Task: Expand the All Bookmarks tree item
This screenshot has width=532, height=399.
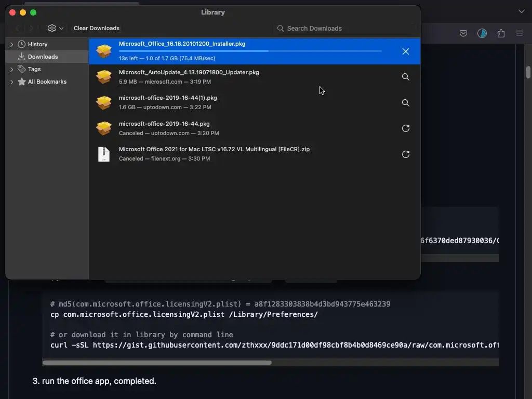Action: (11, 82)
